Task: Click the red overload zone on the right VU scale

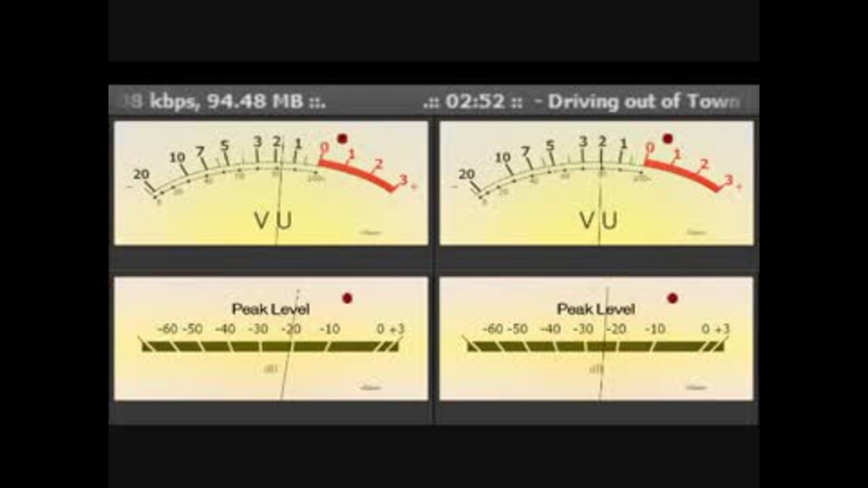Action: coord(684,174)
